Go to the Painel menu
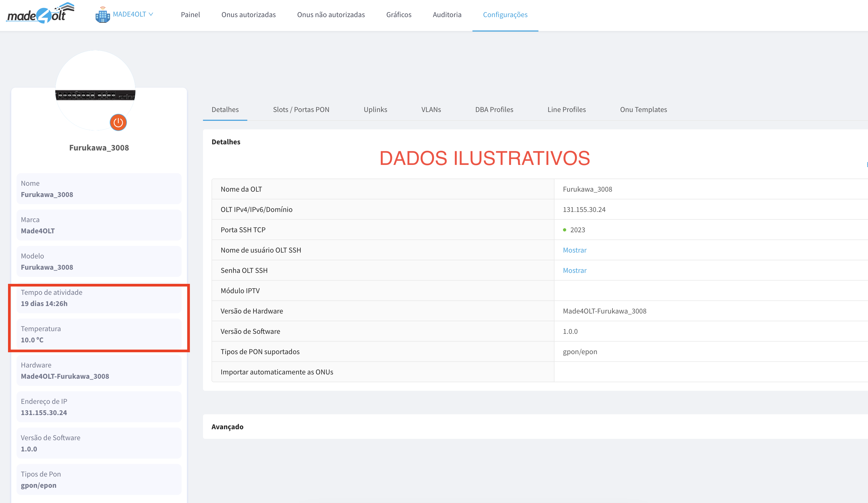This screenshot has height=503, width=868. (x=190, y=14)
